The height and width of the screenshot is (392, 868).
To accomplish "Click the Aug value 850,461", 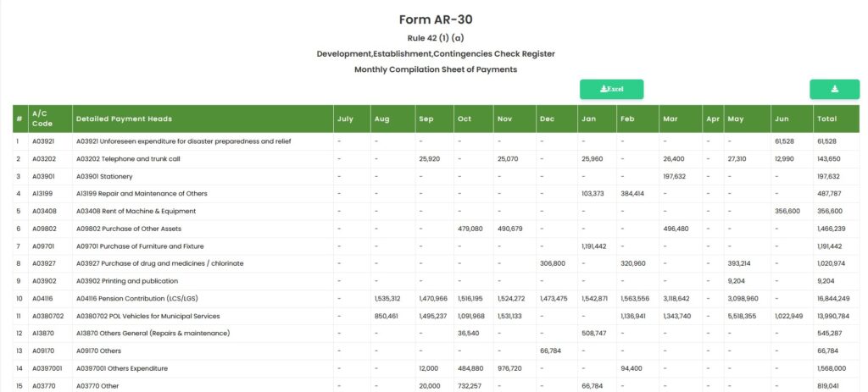I will click(387, 317).
